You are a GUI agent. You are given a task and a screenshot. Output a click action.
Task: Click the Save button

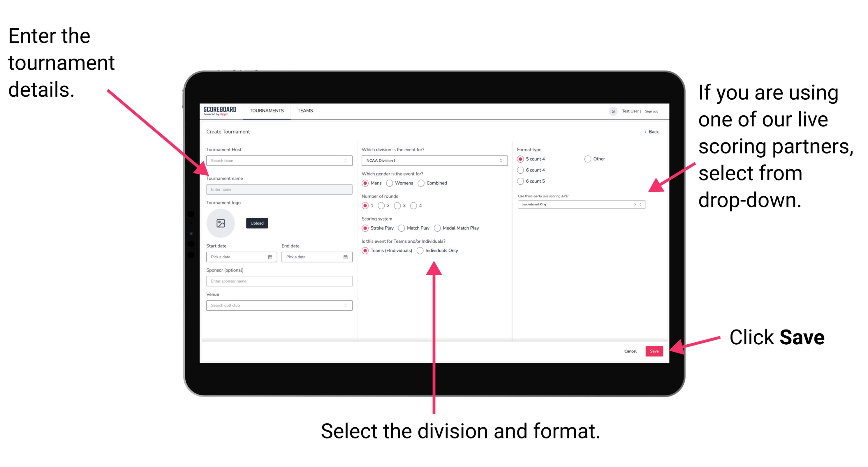(656, 351)
